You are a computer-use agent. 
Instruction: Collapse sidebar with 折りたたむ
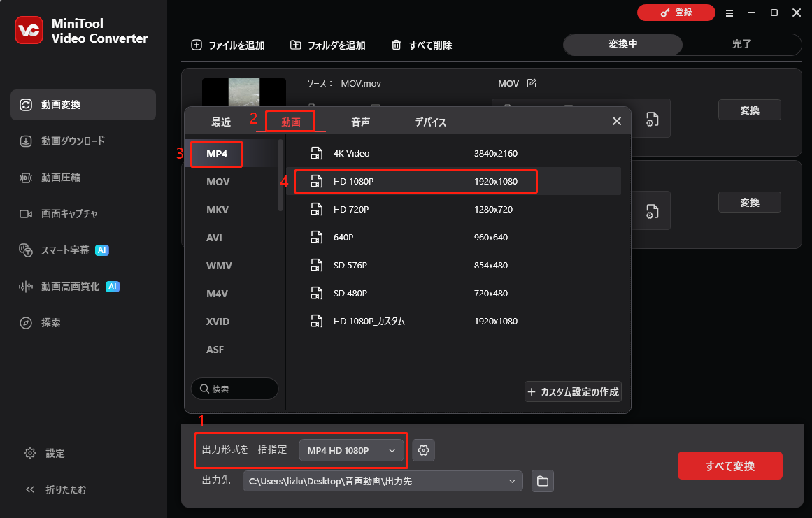pyautogui.click(x=55, y=489)
